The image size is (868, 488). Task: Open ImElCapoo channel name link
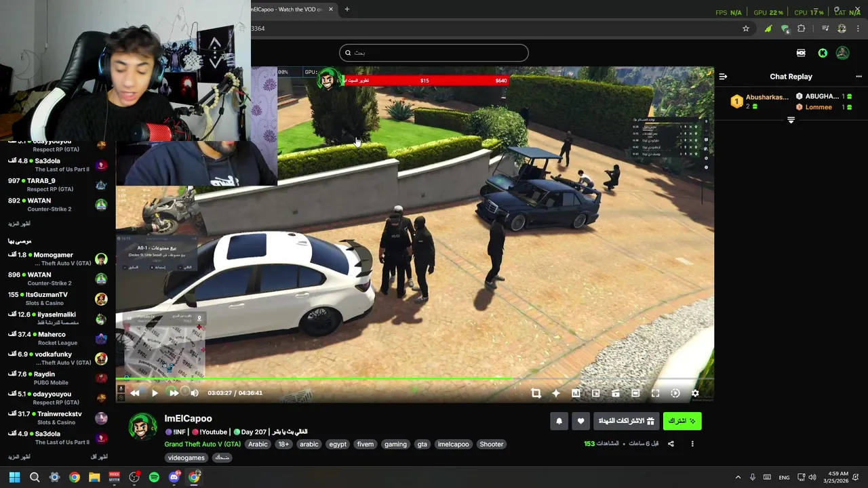(188, 419)
